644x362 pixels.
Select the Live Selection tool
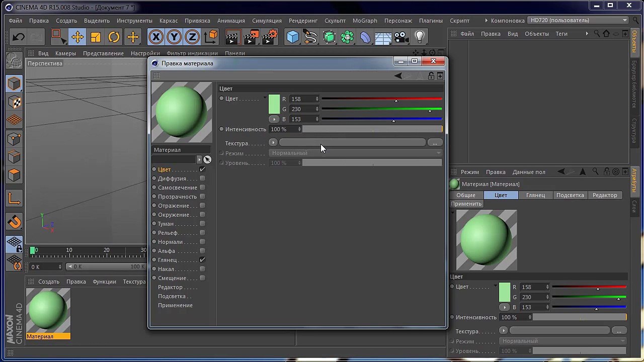tap(58, 37)
